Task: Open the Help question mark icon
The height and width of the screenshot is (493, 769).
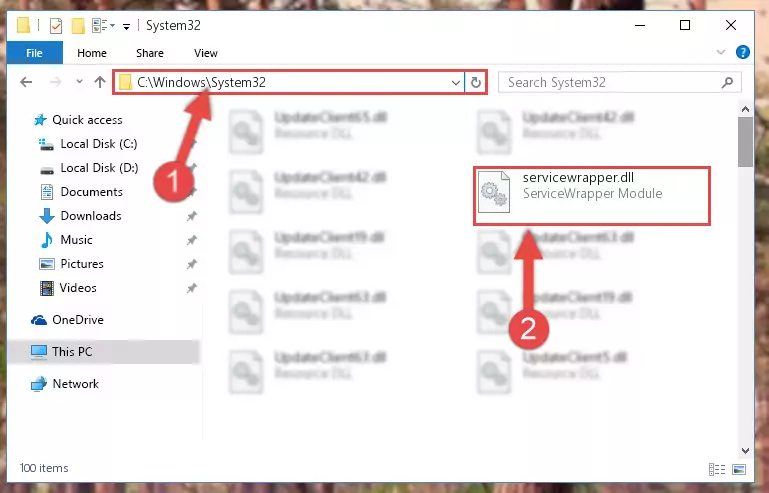Action: click(743, 52)
